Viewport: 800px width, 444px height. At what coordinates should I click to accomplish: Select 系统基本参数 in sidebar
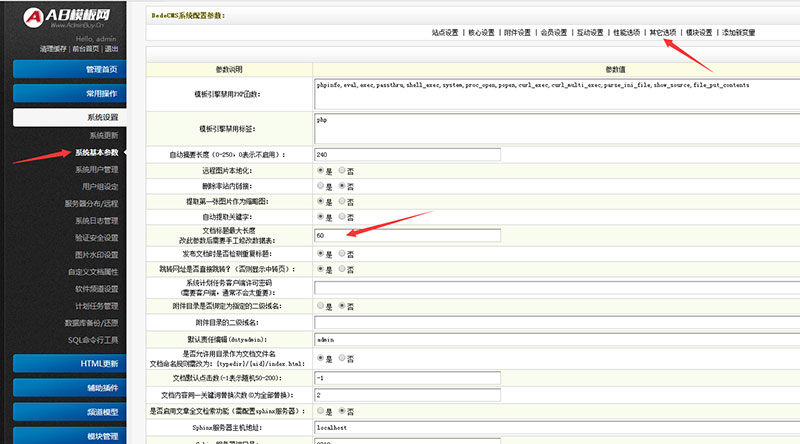click(x=96, y=153)
